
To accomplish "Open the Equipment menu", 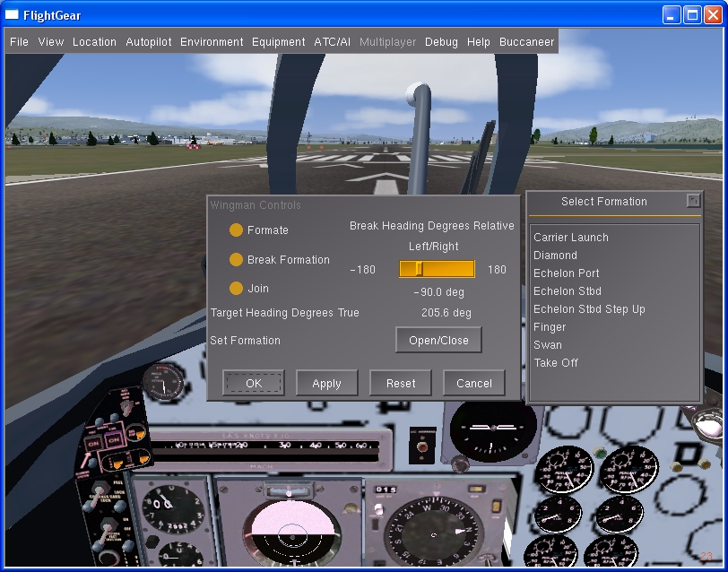I will coord(279,42).
